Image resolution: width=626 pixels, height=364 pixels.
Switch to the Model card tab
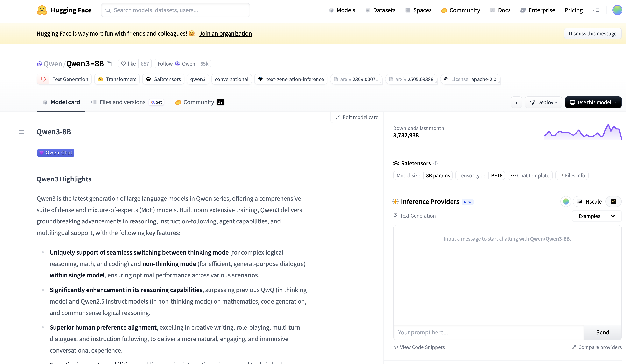pyautogui.click(x=61, y=102)
